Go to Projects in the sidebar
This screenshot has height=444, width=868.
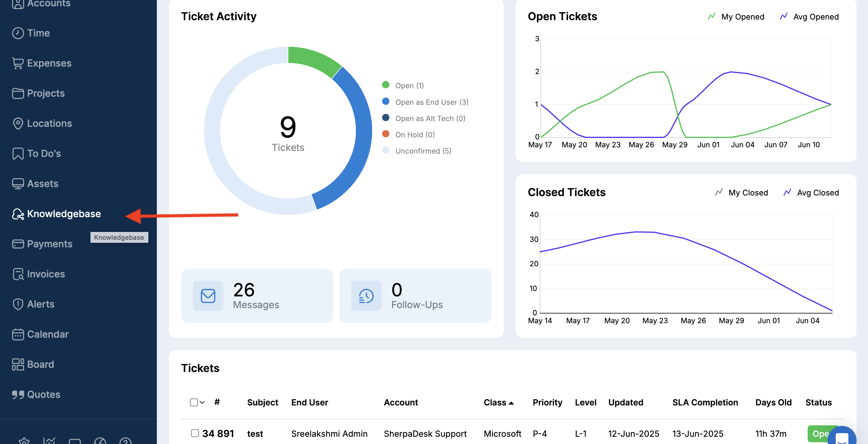(46, 93)
